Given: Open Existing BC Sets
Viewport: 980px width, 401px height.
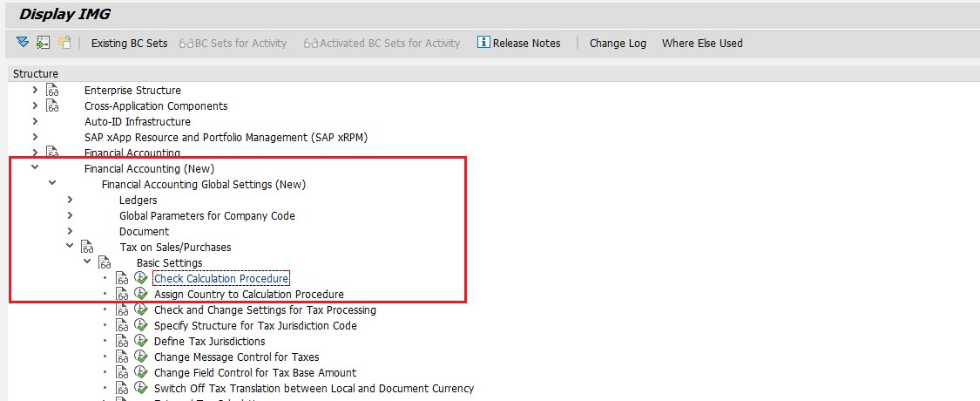Looking at the screenshot, I should click(x=129, y=43).
